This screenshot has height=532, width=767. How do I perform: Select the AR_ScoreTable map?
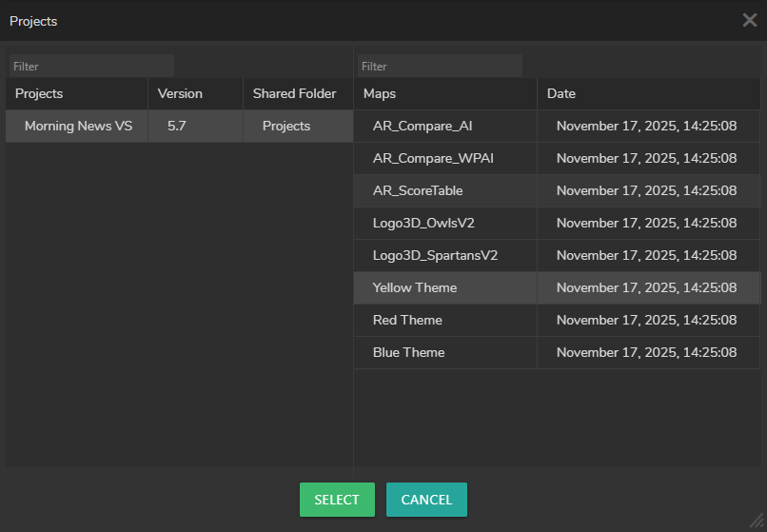(418, 190)
